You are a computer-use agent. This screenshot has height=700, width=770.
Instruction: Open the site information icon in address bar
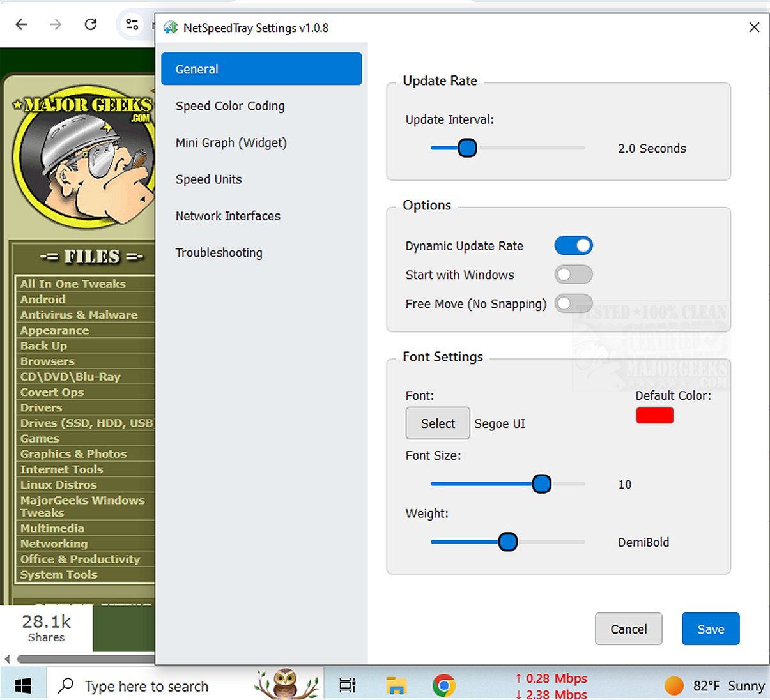point(132,24)
